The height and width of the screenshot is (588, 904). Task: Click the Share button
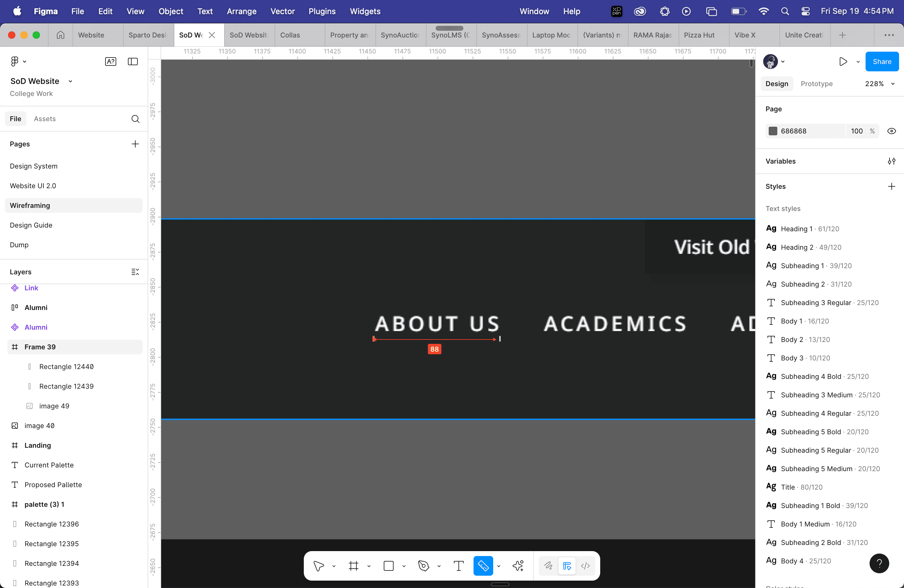(882, 62)
